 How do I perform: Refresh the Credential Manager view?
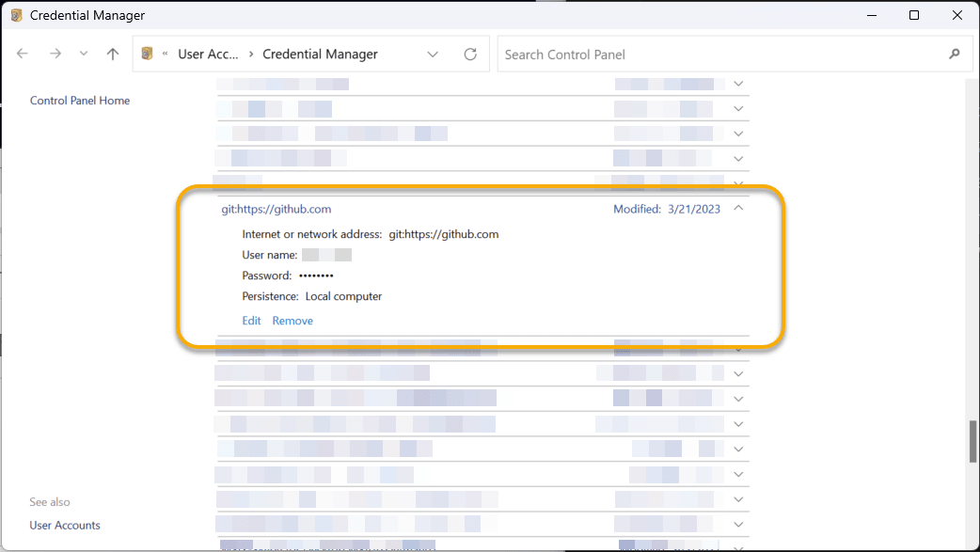point(470,55)
